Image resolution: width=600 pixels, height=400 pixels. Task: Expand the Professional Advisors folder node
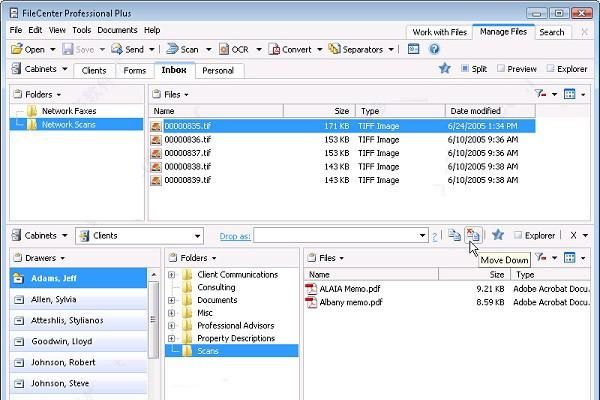pos(171,326)
